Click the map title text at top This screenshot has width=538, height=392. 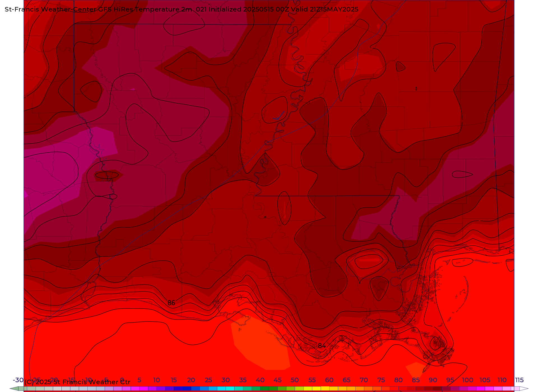tap(182, 10)
